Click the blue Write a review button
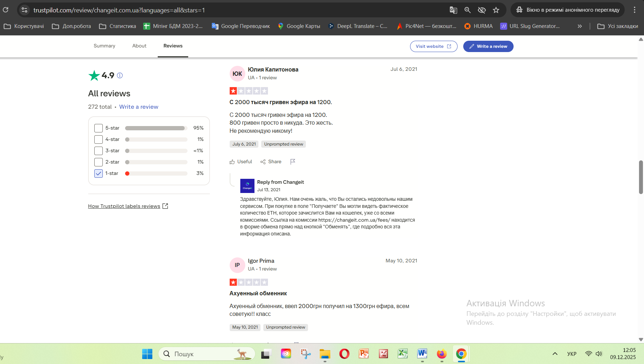The width and height of the screenshot is (644, 364). 488,46
